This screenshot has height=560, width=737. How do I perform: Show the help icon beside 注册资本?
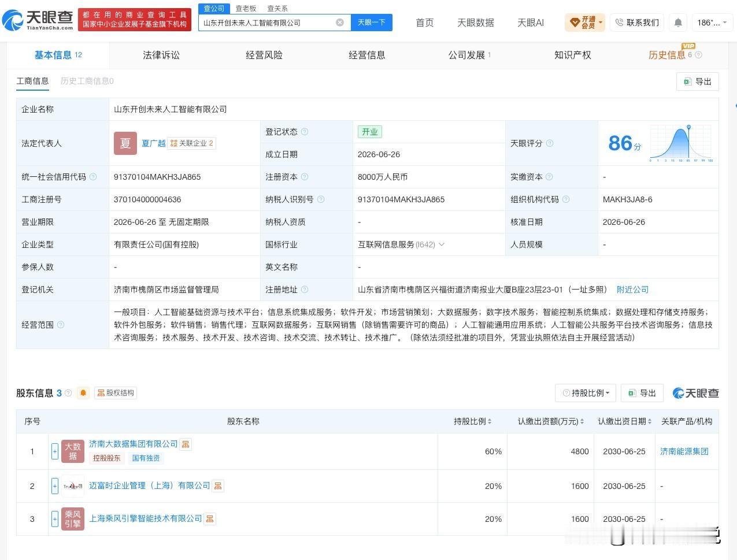(x=305, y=177)
